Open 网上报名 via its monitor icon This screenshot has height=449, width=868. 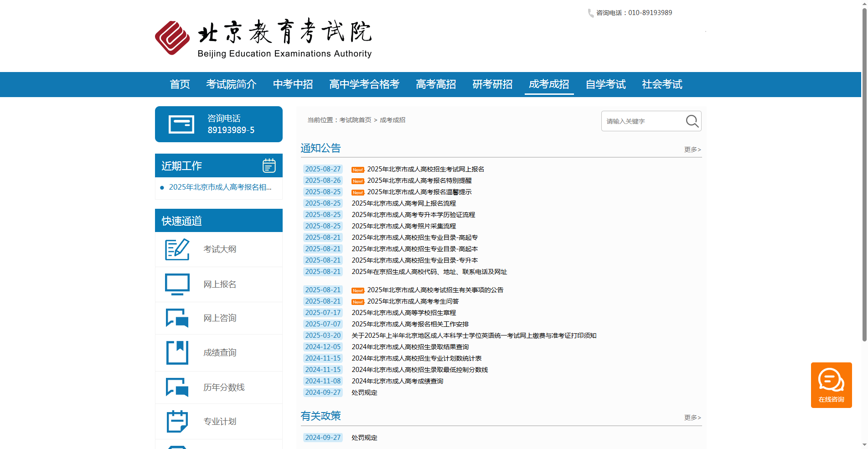[x=177, y=284]
